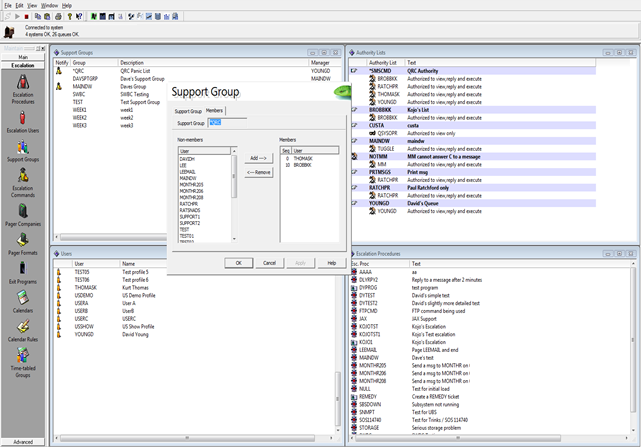Select the Pager Formats sidebar icon
The height and width of the screenshot is (447, 641).
(x=22, y=244)
